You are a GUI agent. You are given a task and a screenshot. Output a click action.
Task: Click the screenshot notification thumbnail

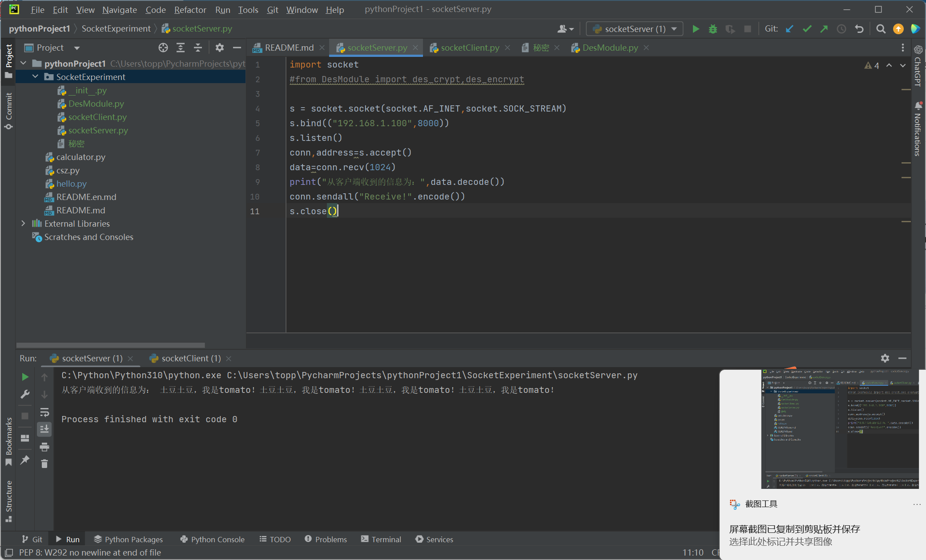pyautogui.click(x=840, y=428)
